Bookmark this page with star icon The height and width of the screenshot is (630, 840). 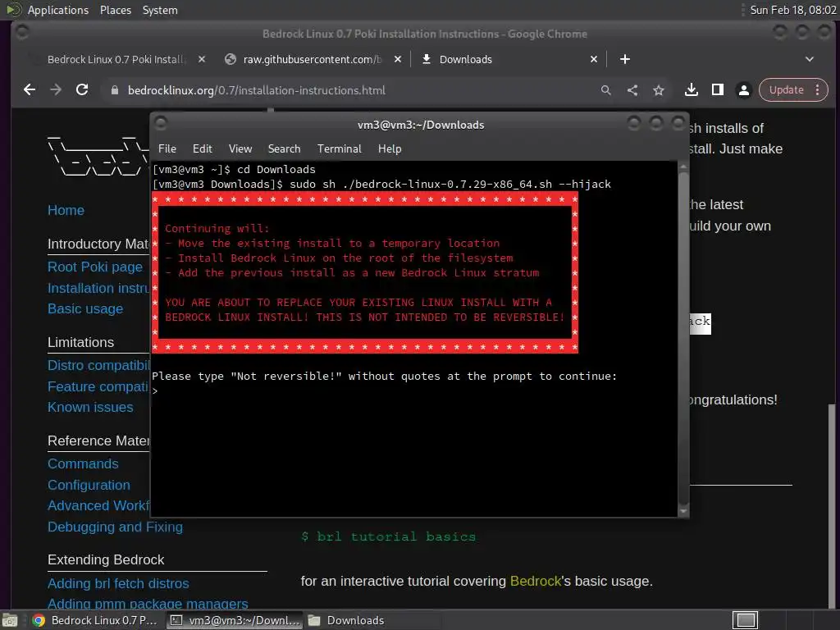coord(659,90)
